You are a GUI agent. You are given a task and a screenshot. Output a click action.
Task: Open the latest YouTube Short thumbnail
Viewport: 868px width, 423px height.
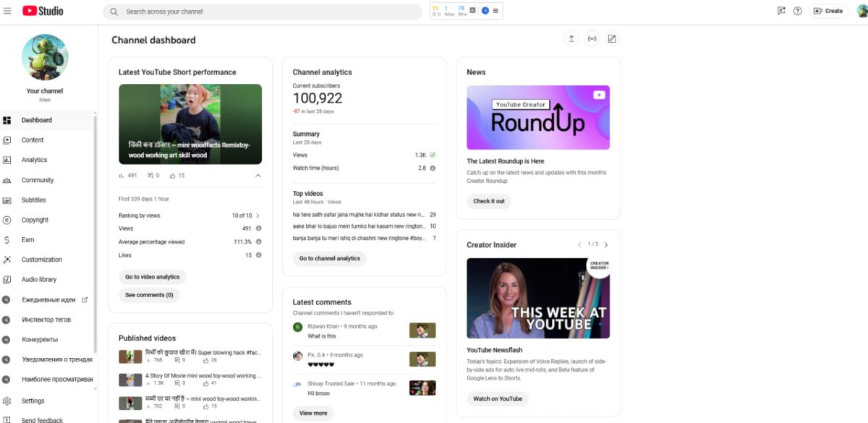tap(190, 124)
